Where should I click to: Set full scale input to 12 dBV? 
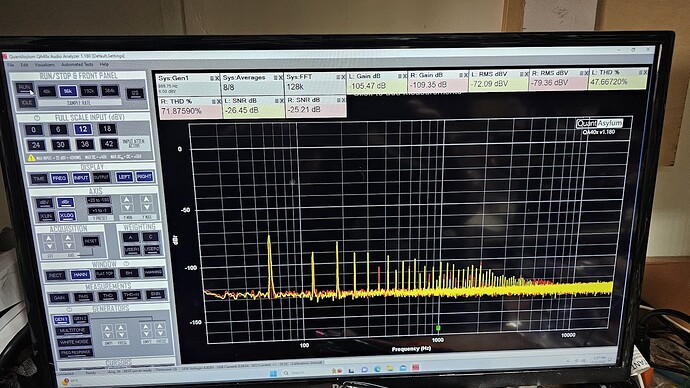coord(83,129)
